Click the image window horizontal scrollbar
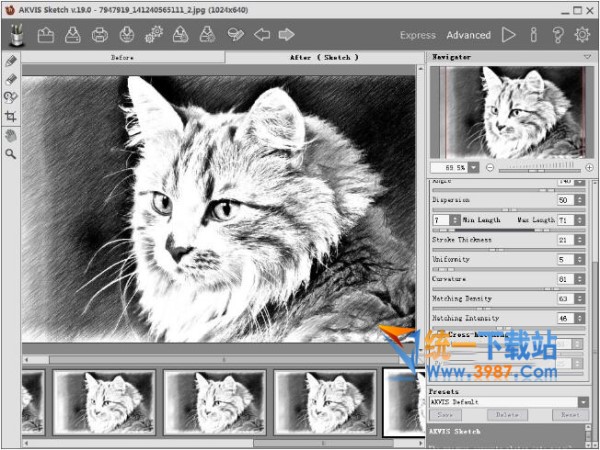Image resolution: width=600 pixels, height=450 pixels. 224,360
